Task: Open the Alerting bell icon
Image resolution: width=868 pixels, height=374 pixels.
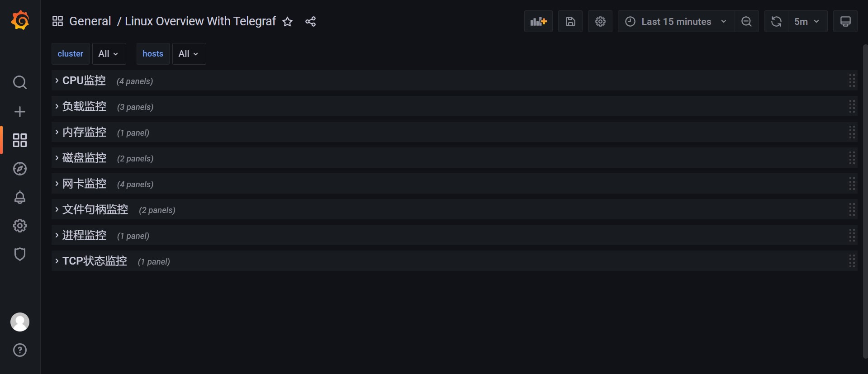Action: tap(20, 197)
